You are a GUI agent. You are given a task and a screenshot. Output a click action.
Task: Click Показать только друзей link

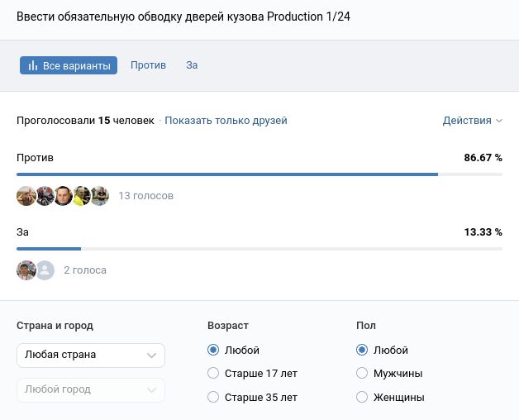tap(226, 121)
